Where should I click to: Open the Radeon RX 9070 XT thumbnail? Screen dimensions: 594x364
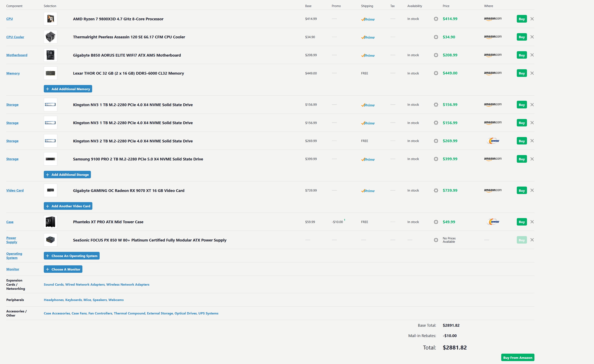[x=50, y=190]
